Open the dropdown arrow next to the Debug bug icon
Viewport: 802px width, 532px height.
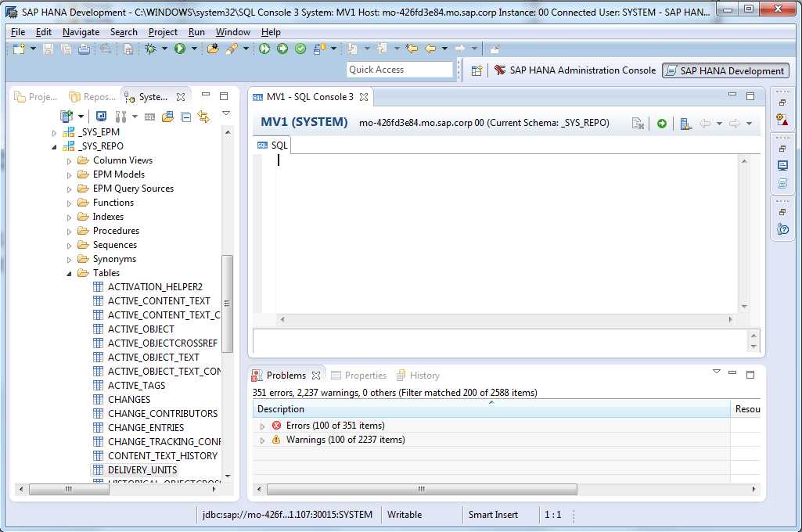tap(164, 49)
